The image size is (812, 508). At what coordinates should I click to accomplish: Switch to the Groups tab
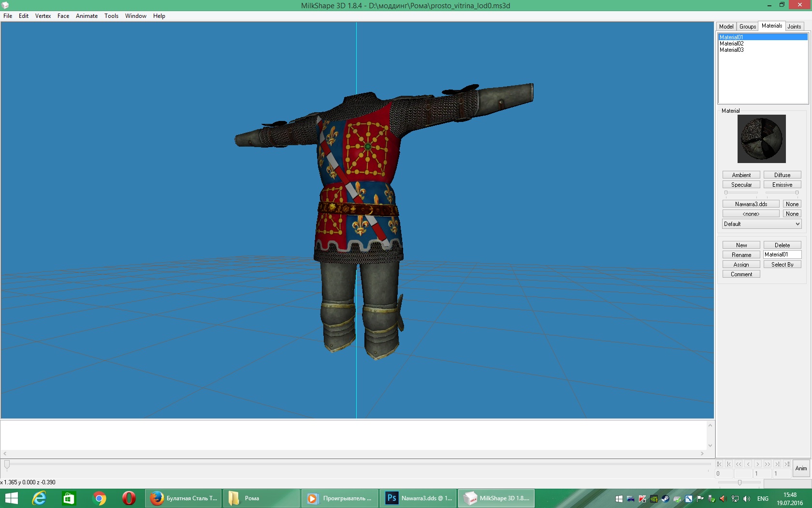748,27
